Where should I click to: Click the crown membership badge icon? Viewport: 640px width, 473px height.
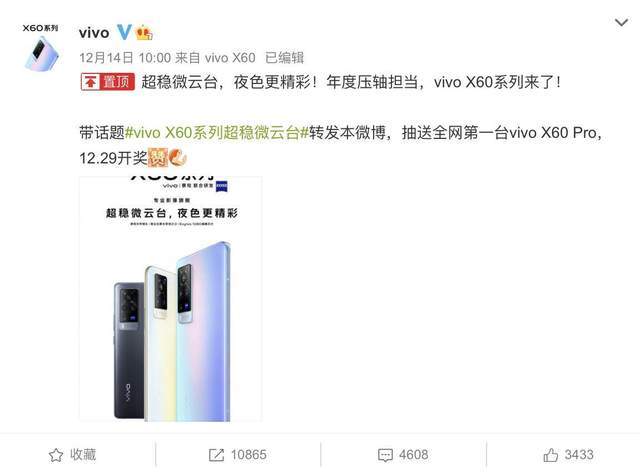144,33
